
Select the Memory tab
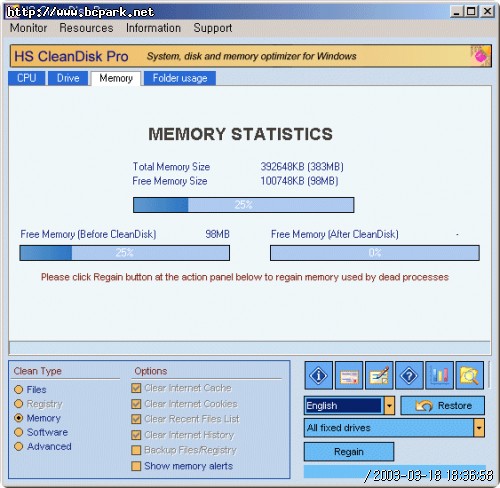tap(116, 78)
